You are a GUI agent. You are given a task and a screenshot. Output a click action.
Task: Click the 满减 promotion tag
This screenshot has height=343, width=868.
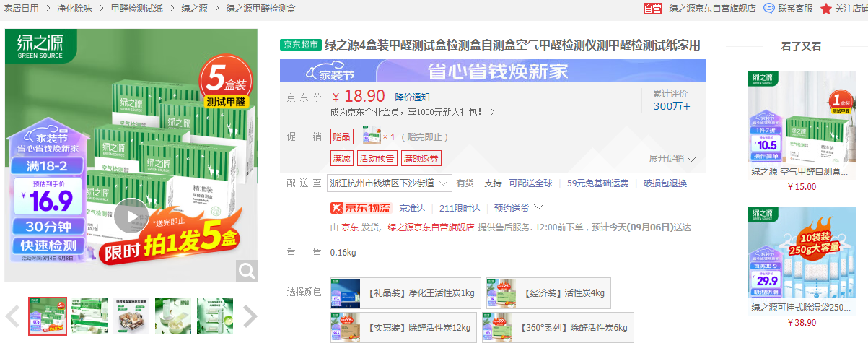point(342,158)
